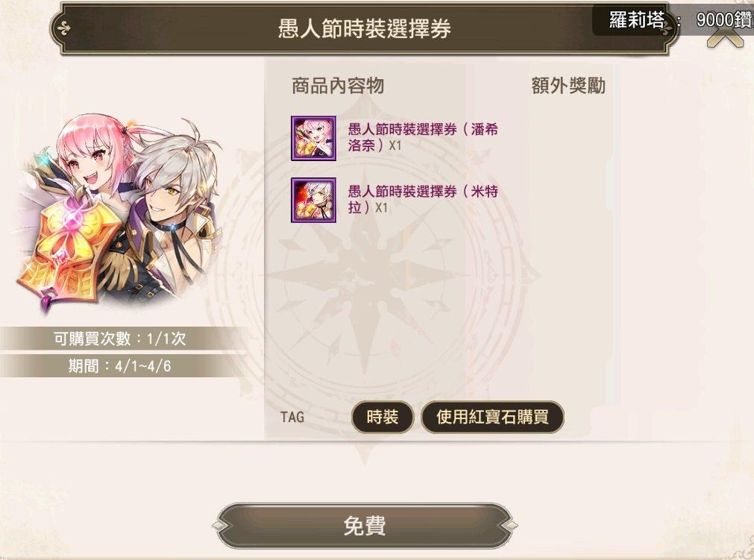Tap the 潘希洛奈 costume ticket icon
The image size is (754, 560).
[x=313, y=138]
